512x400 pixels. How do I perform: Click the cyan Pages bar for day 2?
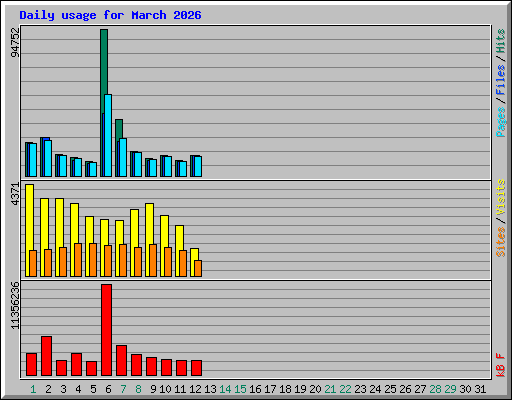[48, 158]
